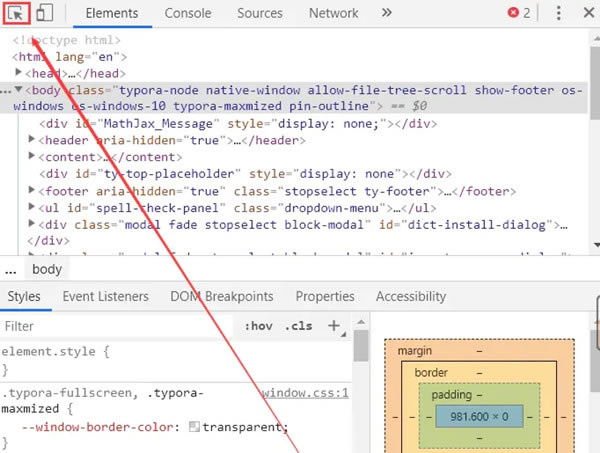Toggle the :hov element state panel
Viewport: 600px width, 453px height.
(x=259, y=327)
